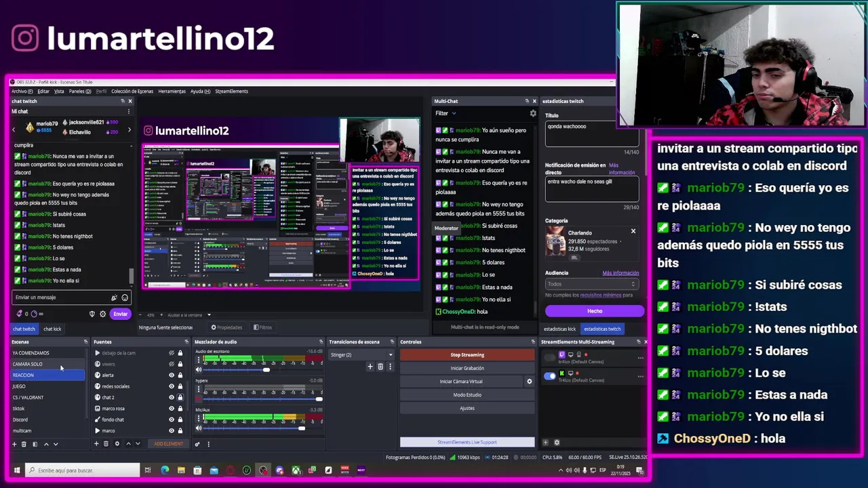
Task: Delete the Stinger transition with the trash icon
Action: (x=380, y=367)
